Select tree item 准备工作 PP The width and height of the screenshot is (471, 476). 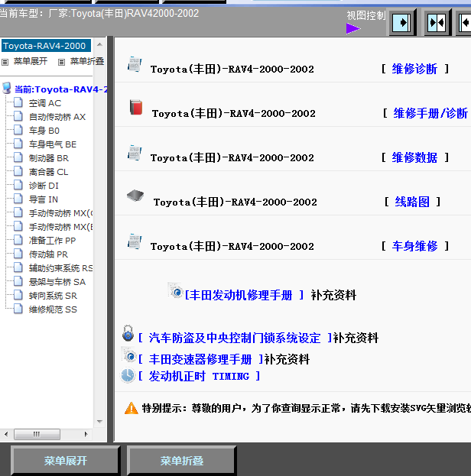coord(52,241)
